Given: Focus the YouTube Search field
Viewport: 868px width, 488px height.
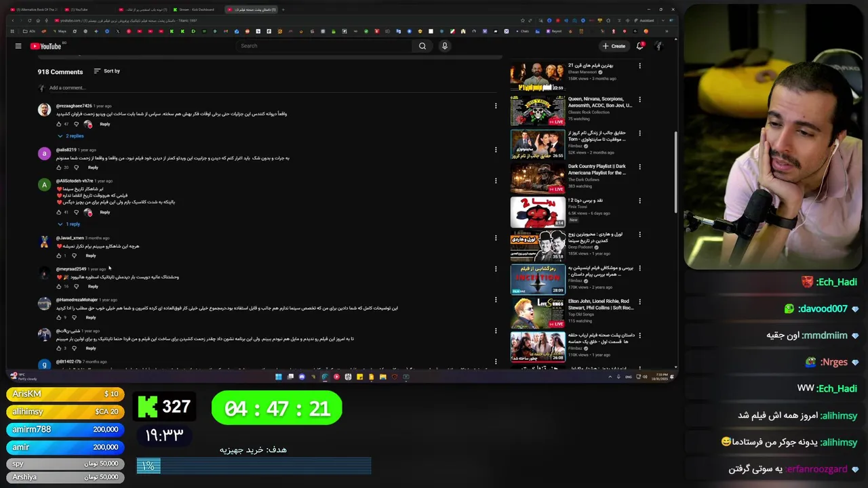Looking at the screenshot, I should (324, 46).
